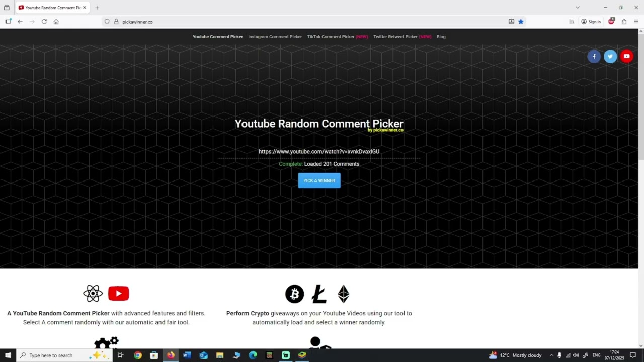Open the sidebar toggle icon
This screenshot has width=644, height=362.
click(x=8, y=22)
